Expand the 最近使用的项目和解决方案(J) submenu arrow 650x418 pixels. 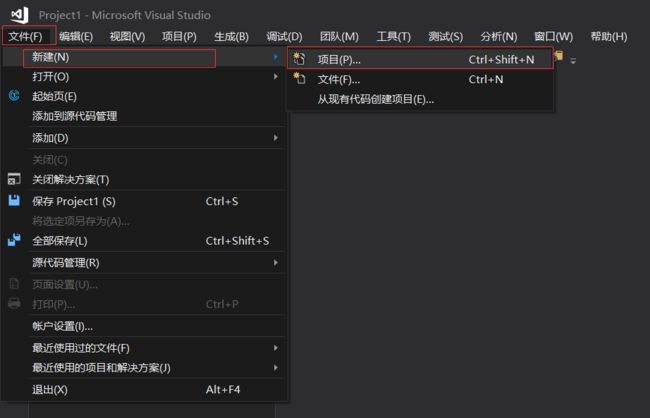pyautogui.click(x=275, y=367)
